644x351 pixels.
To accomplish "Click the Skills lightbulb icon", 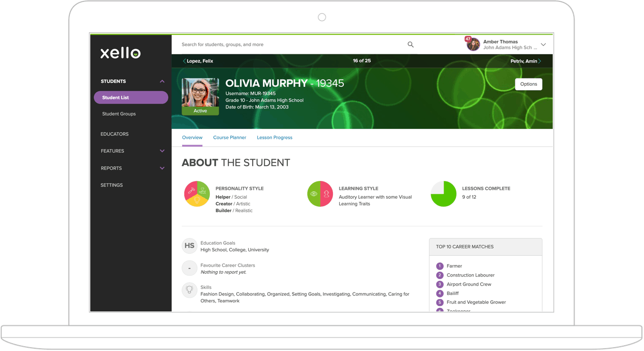I will (190, 291).
